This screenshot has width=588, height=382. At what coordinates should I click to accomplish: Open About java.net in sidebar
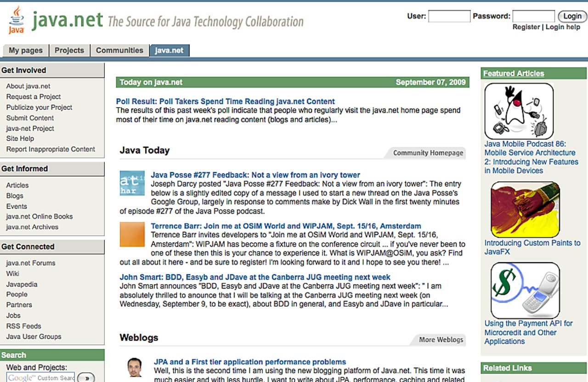tap(28, 86)
